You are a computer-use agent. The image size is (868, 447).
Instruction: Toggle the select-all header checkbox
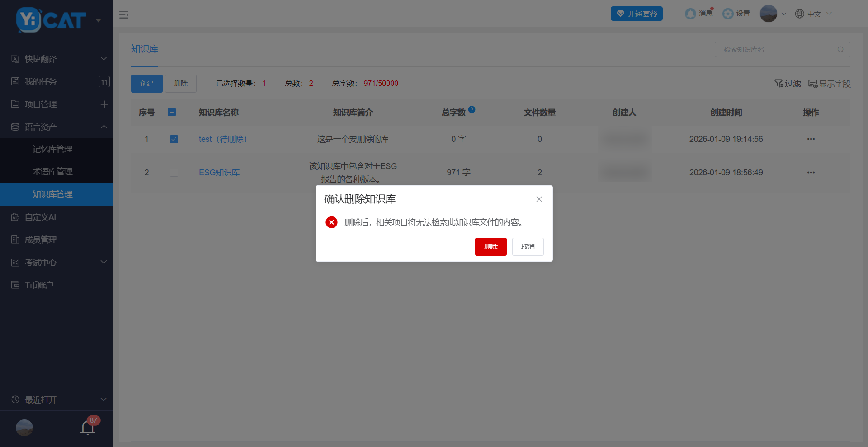(172, 112)
